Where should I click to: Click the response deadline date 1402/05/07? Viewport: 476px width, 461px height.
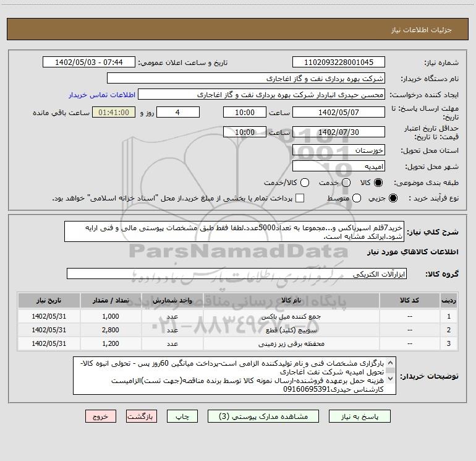339,112
